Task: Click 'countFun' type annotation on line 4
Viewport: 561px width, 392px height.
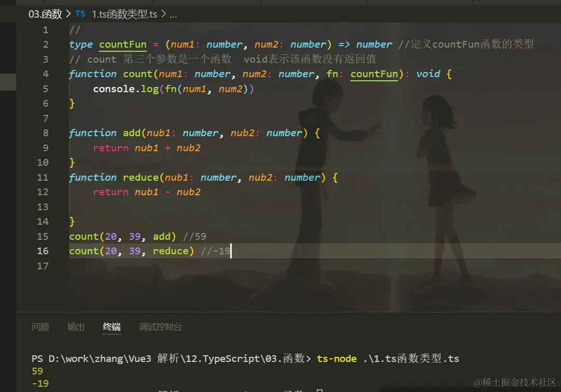Action: tap(374, 74)
